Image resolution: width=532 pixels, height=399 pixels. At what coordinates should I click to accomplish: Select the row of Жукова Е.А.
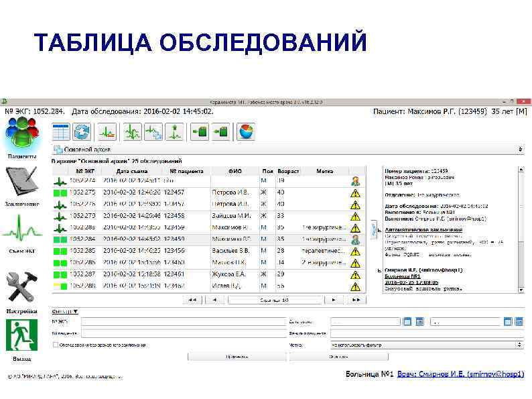[x=209, y=274]
